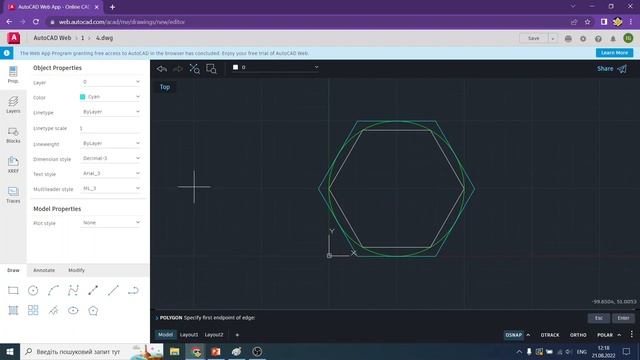Toggle ORTHO in status bar
This screenshot has width=640, height=360.
coord(578,335)
